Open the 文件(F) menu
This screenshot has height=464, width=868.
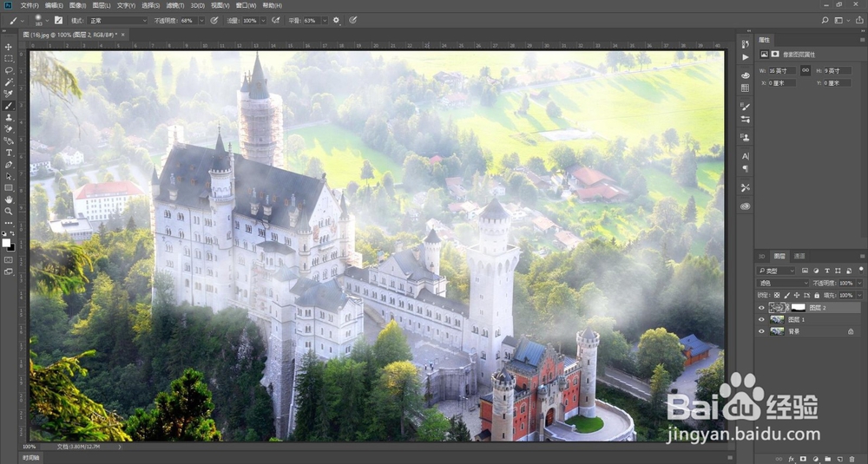tap(30, 5)
